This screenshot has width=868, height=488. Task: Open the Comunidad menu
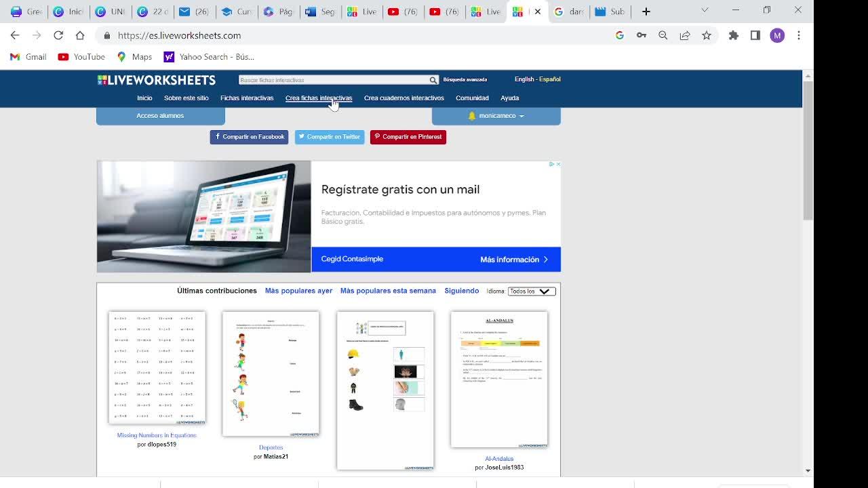(472, 98)
